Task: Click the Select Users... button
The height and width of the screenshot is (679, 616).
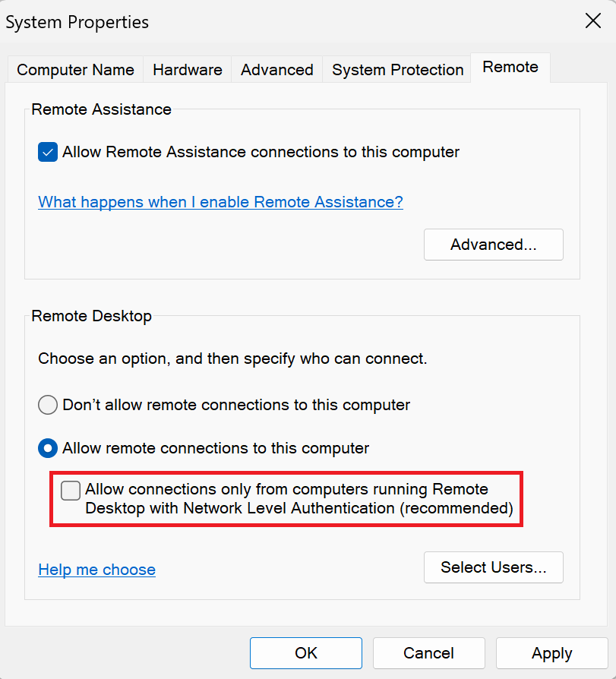Action: [493, 567]
